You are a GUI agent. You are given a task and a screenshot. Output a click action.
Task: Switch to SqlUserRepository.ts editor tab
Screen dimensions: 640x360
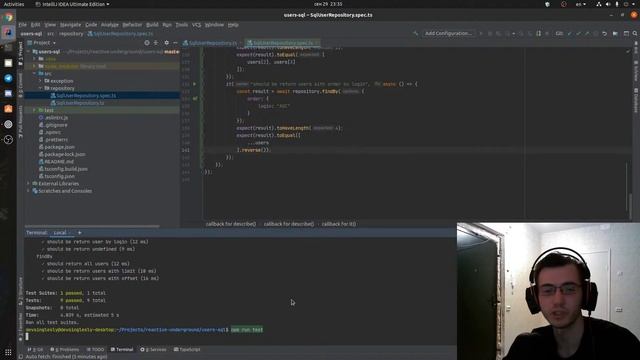pos(212,42)
